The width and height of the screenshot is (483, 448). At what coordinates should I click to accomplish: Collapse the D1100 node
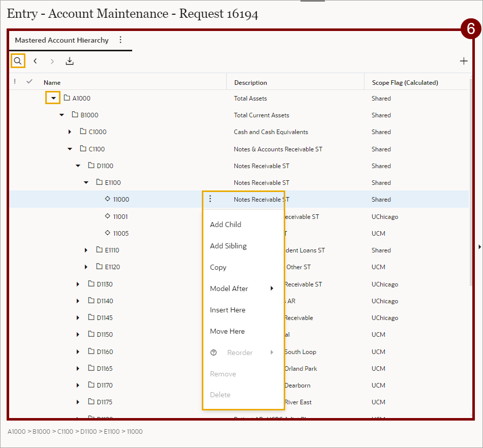point(78,166)
